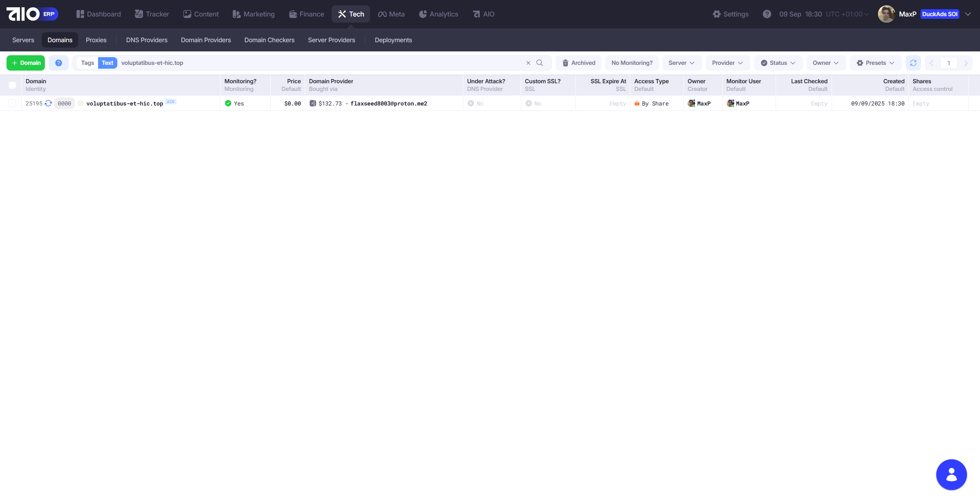The width and height of the screenshot is (980, 503).
Task: Click the 0000 badge in domain row
Action: pyautogui.click(x=64, y=104)
